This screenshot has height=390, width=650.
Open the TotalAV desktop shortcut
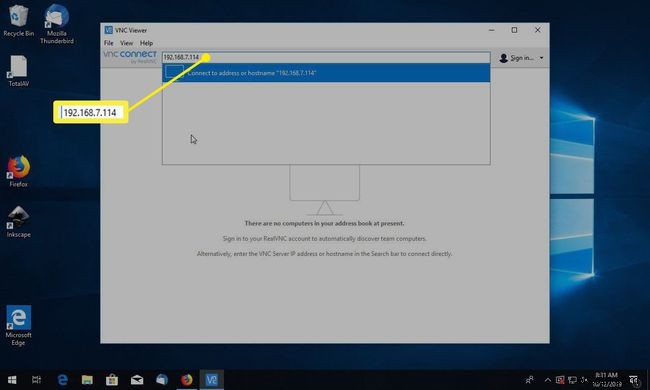point(18,71)
